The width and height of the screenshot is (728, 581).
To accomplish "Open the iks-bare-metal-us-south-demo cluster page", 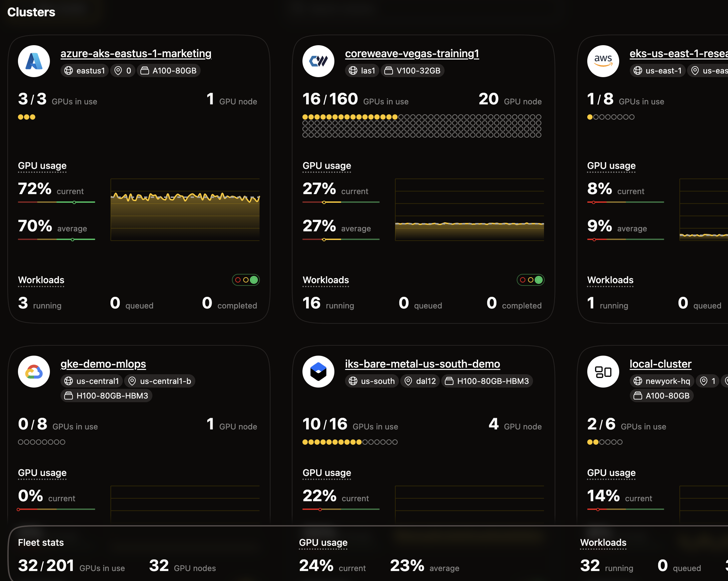I will click(423, 364).
